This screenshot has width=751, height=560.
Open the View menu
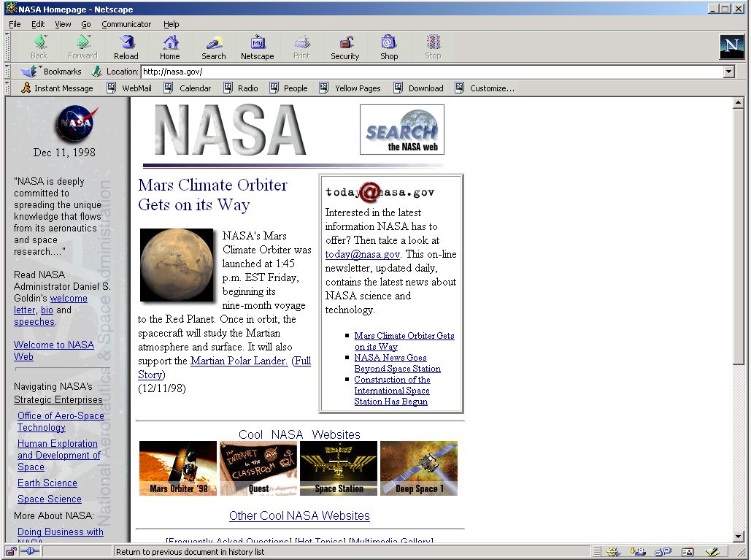pos(63,24)
